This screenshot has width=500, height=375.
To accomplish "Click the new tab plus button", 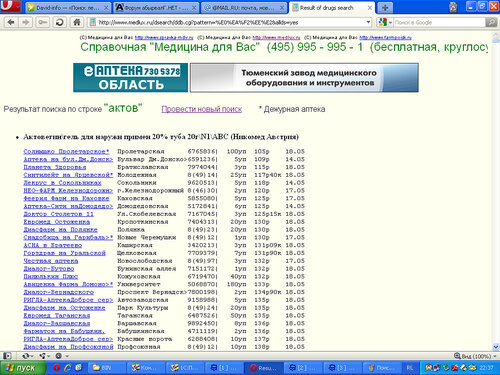I will coord(385,8).
